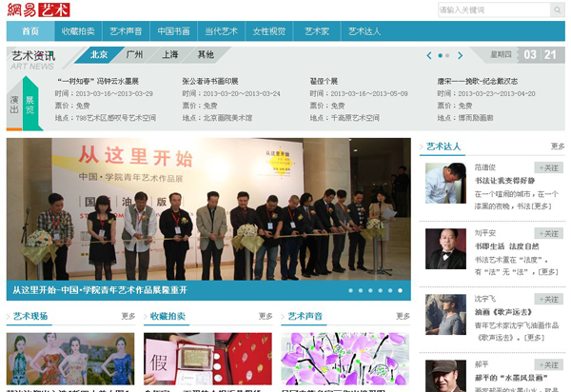Click 更多 beside 艺术现场 heading
This screenshot has width=571, height=392.
(128, 316)
